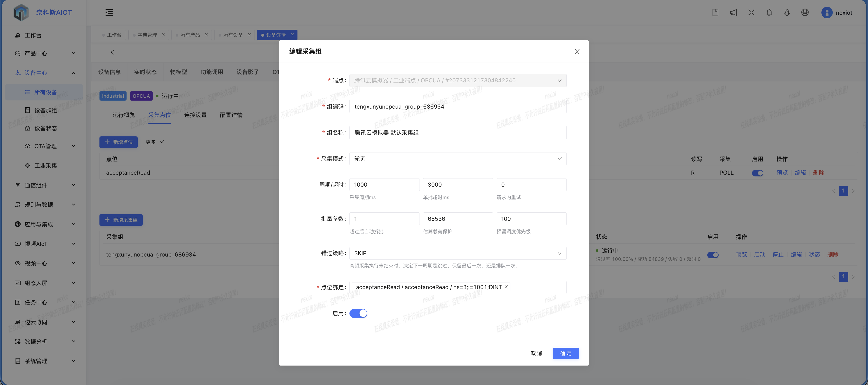The height and width of the screenshot is (385, 868).
Task: Close the 所有设备 tab
Action: [x=249, y=35]
